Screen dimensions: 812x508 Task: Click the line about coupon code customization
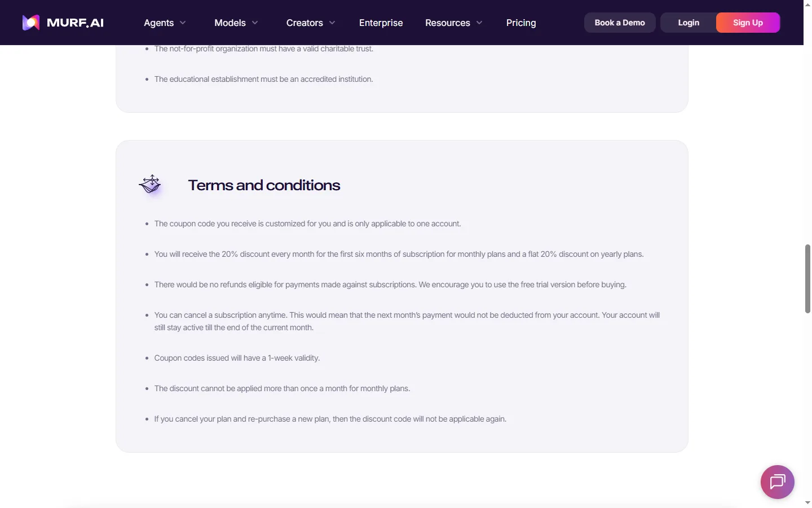(308, 224)
